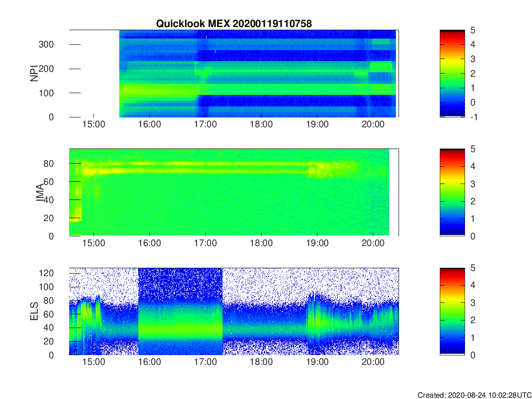Select the IMA spectrogram panel

[x=234, y=192]
